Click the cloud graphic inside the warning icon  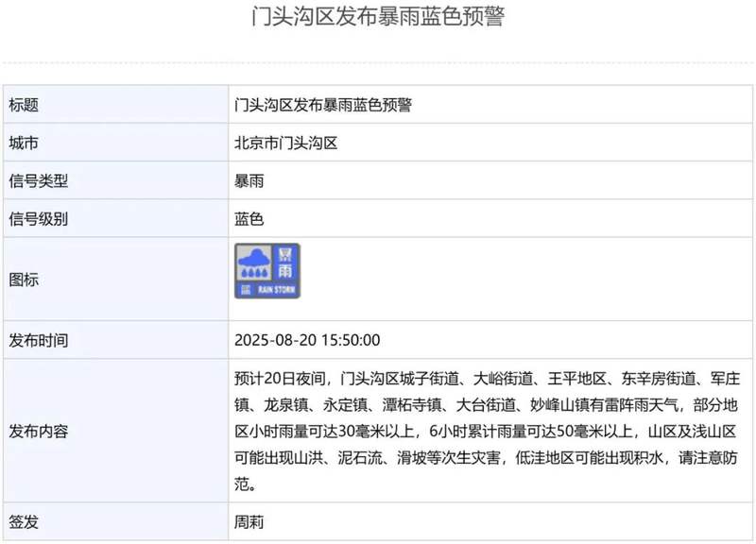point(253,260)
